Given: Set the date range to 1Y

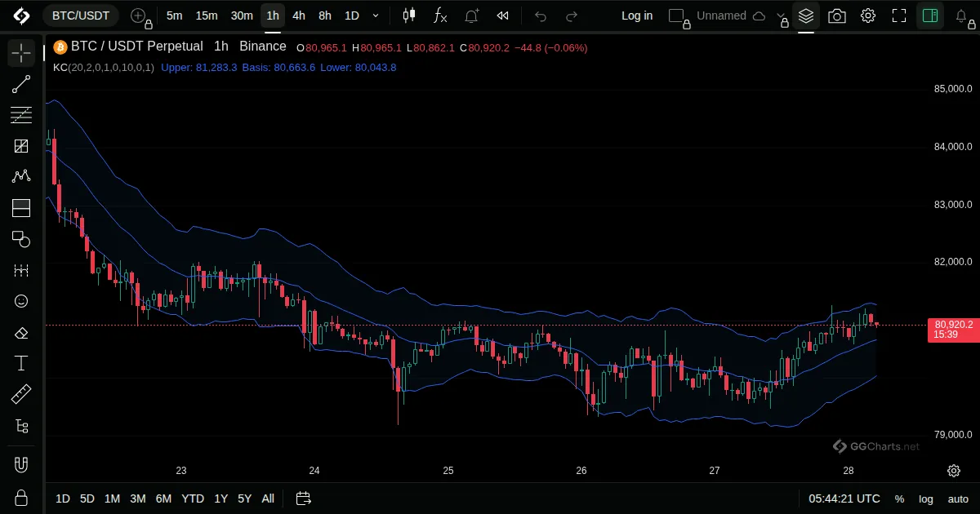Looking at the screenshot, I should 220,498.
